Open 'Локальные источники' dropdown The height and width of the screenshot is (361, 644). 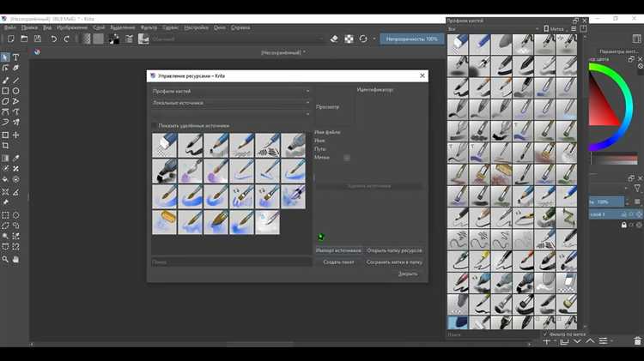[231, 103]
